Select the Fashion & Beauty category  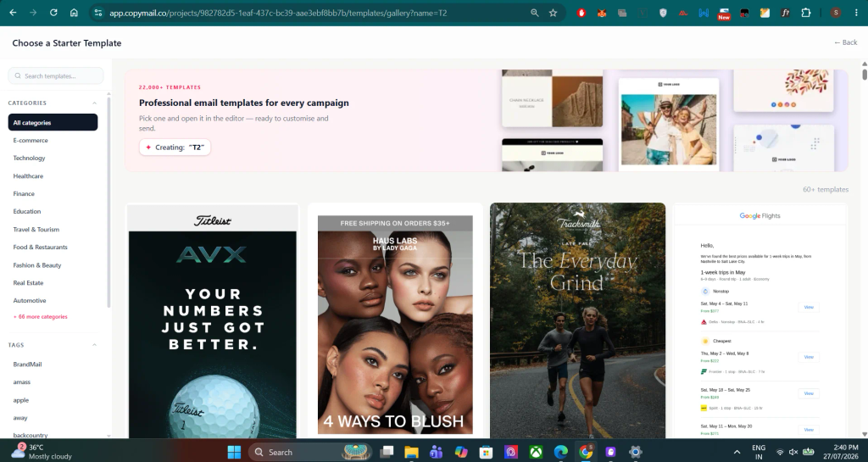(x=37, y=265)
